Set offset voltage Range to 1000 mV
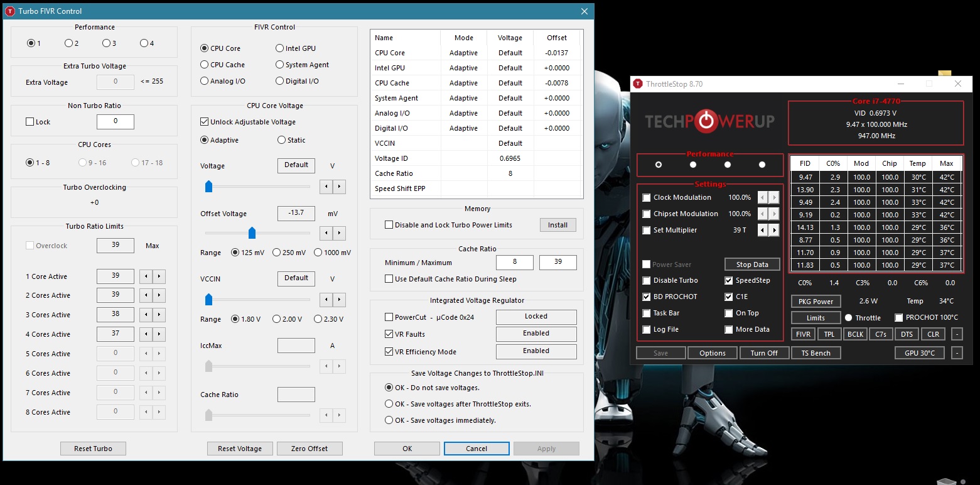The height and width of the screenshot is (485, 980). 318,253
